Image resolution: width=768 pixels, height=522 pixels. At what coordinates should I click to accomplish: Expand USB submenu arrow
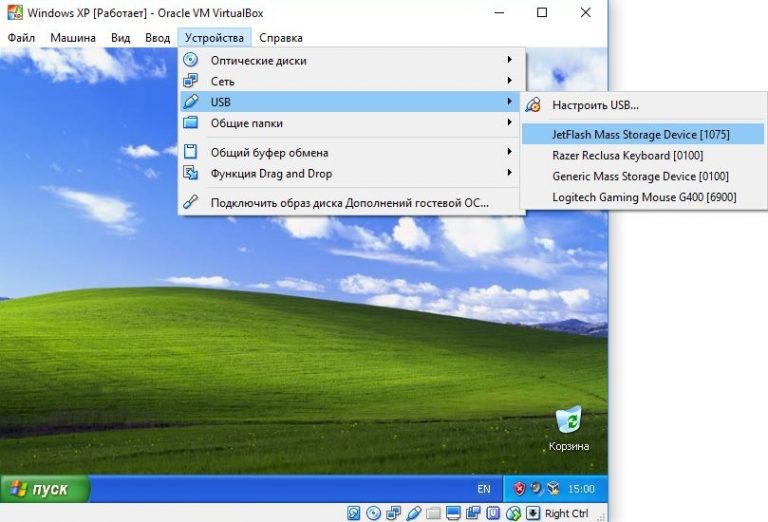(x=509, y=101)
